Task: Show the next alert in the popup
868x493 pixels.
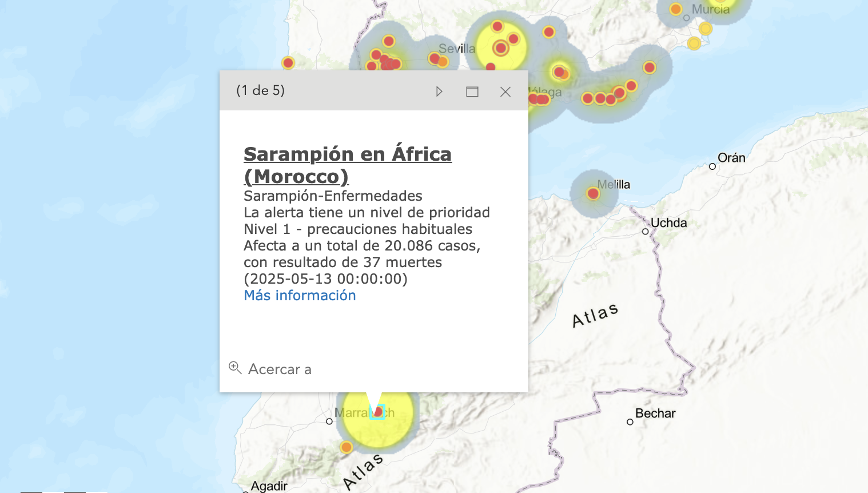Action: coord(439,92)
